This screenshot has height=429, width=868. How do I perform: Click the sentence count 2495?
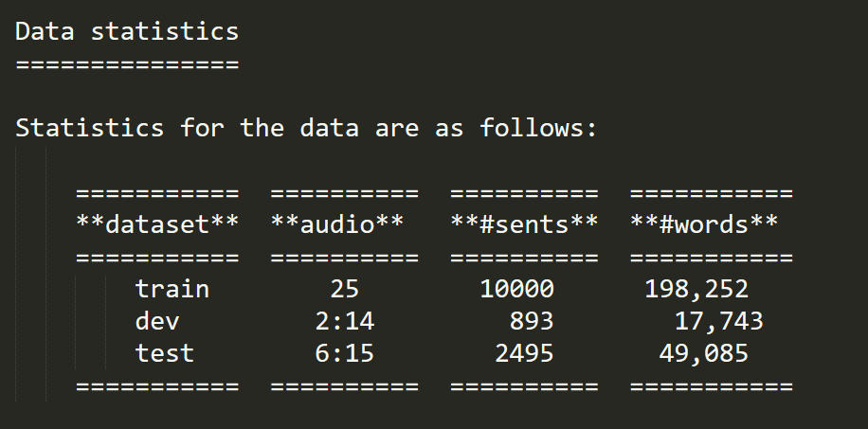coord(524,353)
